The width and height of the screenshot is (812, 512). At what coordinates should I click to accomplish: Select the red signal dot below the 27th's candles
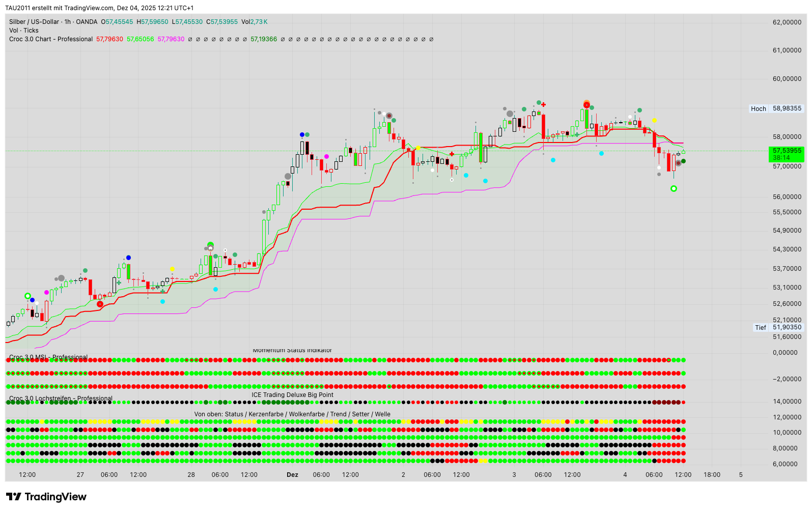coord(100,304)
